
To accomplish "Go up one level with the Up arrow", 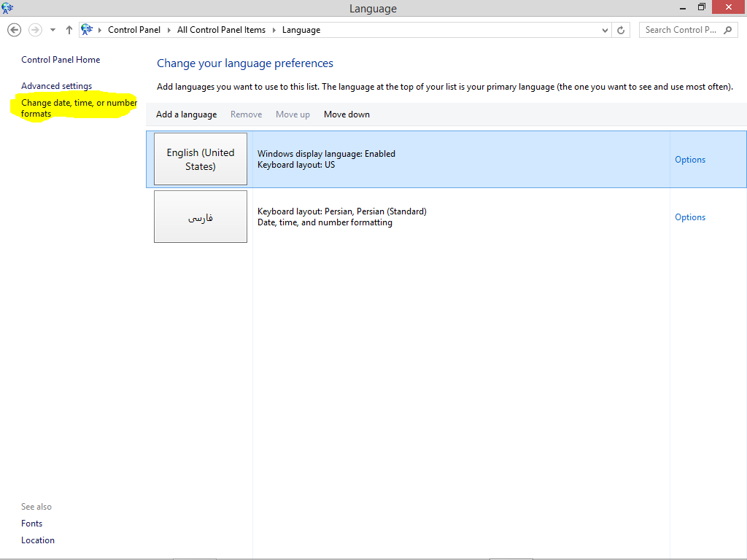I will (69, 30).
